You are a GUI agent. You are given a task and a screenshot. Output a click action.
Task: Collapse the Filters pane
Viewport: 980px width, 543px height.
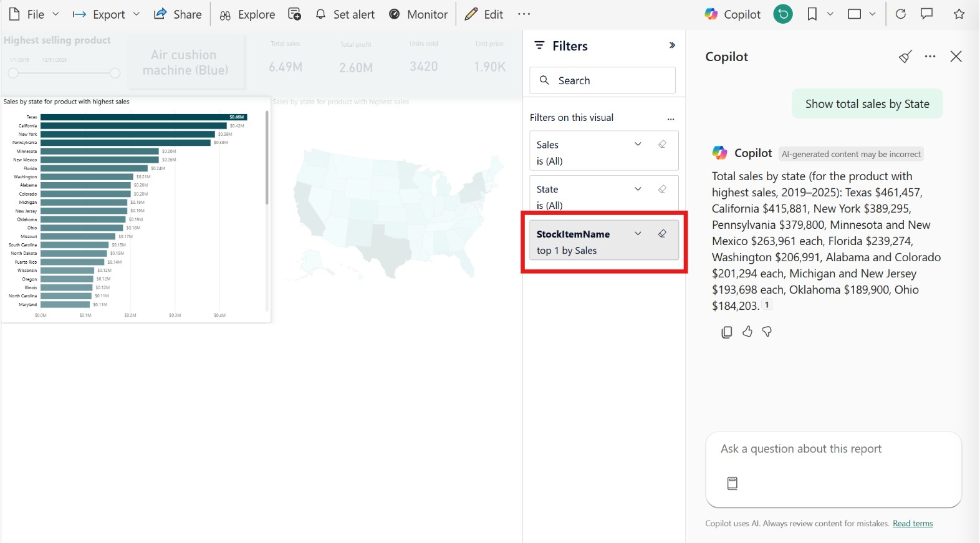coord(672,46)
